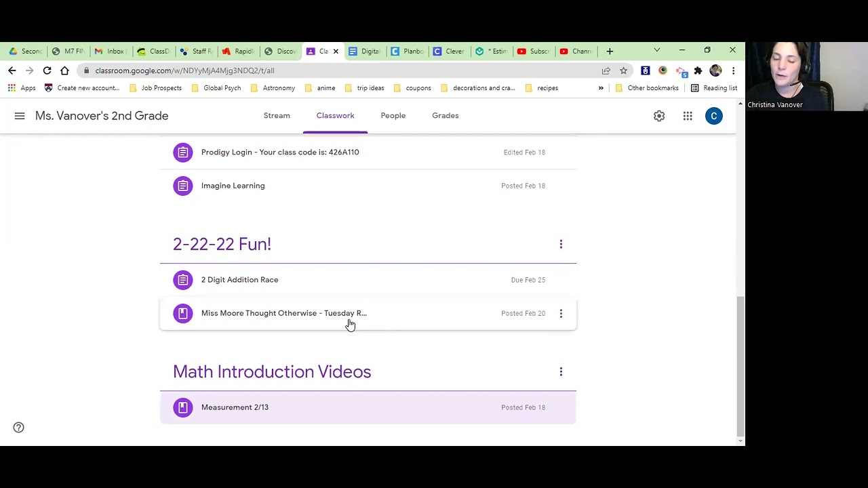Open the trip ideas bookmark folder
868x488 pixels.
365,88
